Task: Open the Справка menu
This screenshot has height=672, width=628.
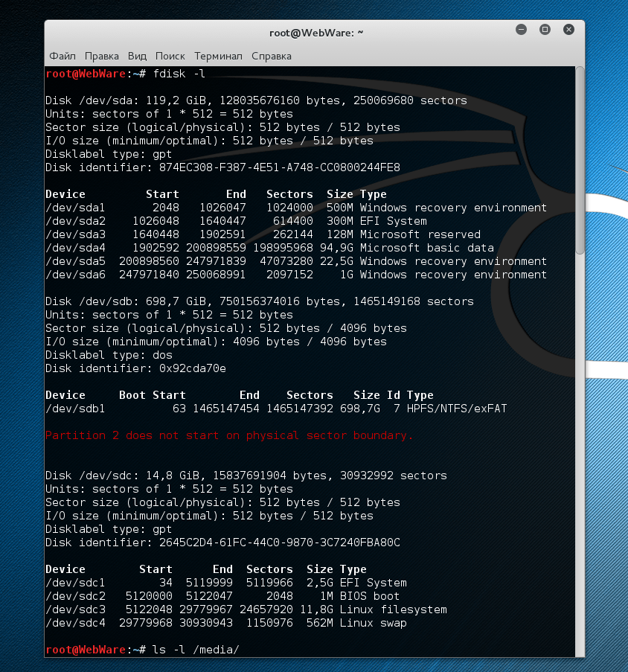Action: coord(271,56)
